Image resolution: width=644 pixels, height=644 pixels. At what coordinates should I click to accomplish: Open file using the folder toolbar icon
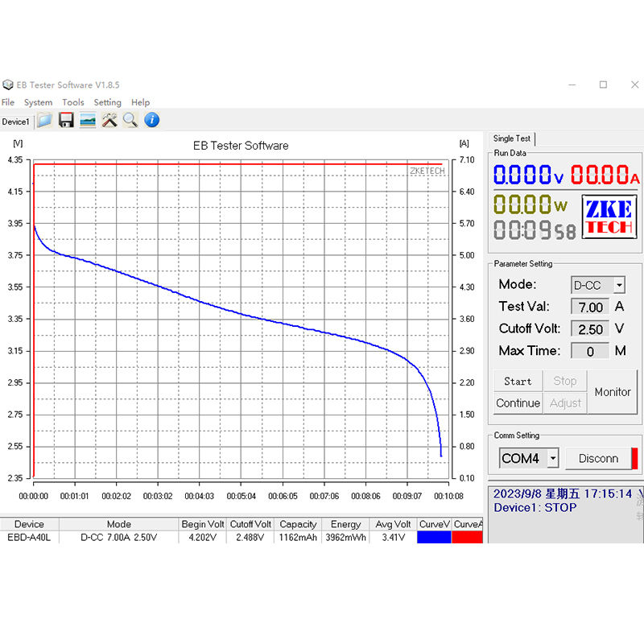tap(44, 120)
